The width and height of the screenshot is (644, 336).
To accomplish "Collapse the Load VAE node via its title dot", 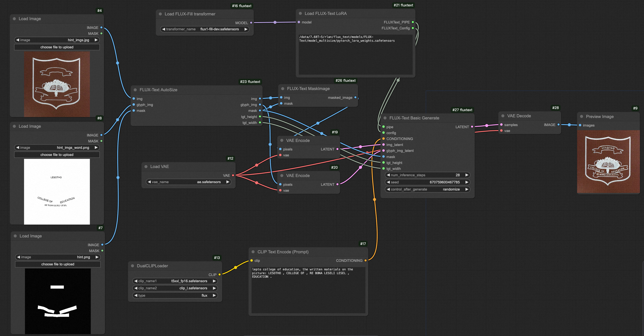I will pyautogui.click(x=146, y=167).
